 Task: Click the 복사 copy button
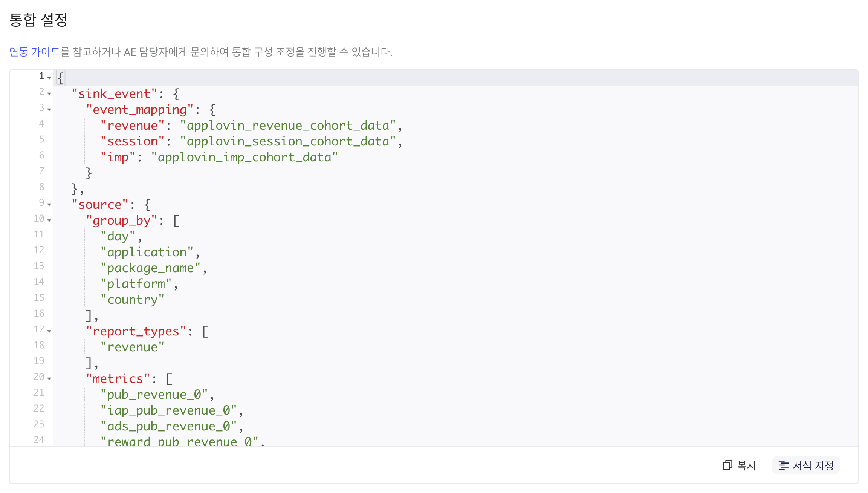[x=740, y=465]
